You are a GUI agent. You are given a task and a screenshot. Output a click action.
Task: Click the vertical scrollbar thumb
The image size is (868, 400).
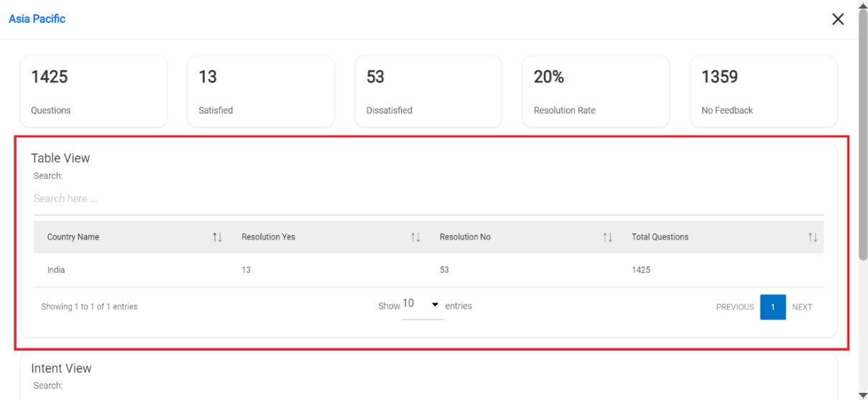point(863,136)
